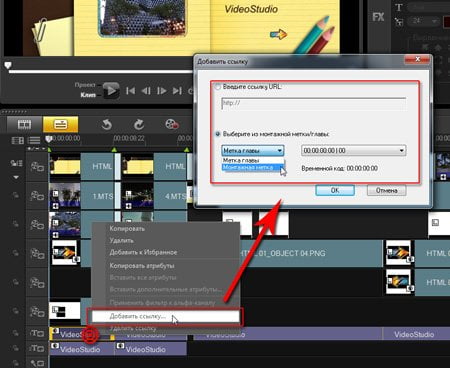
Task: Open the Record/Capture option icon
Action: [x=172, y=124]
